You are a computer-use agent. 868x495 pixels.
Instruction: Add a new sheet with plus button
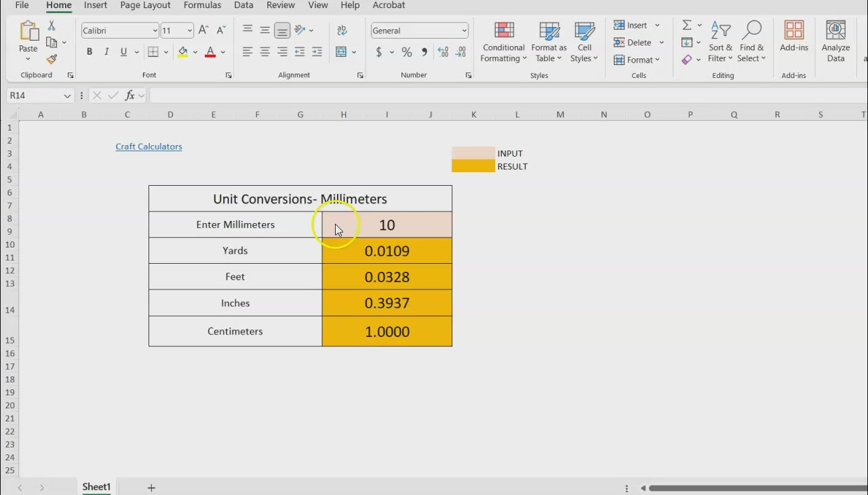pyautogui.click(x=151, y=488)
